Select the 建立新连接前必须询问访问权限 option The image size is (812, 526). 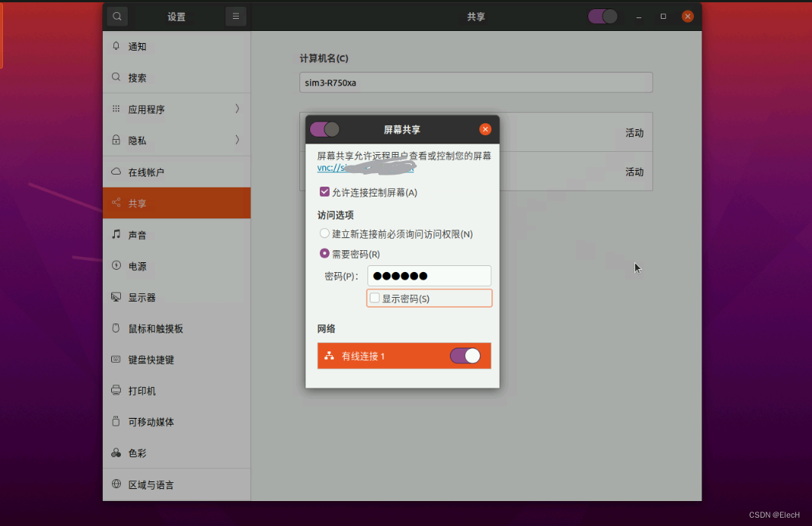324,233
